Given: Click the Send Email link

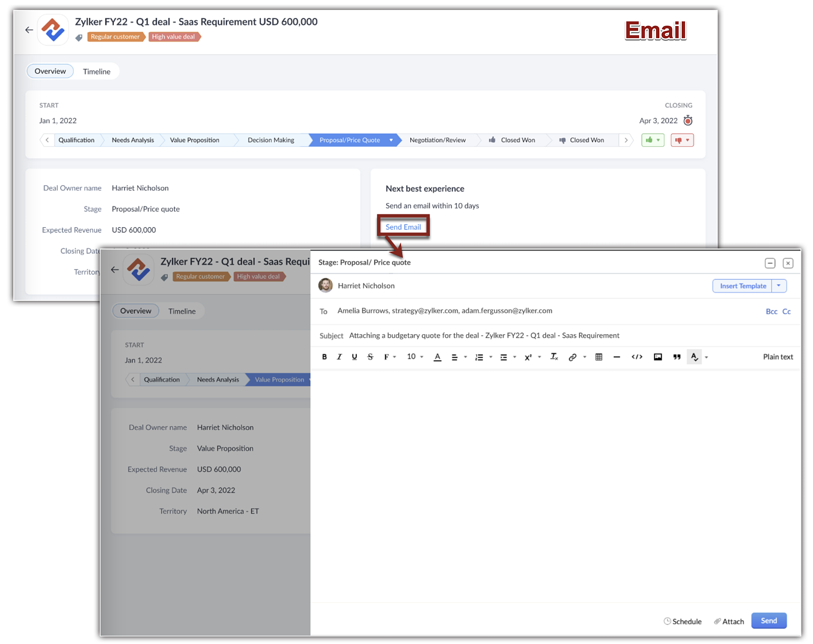Looking at the screenshot, I should click(x=403, y=227).
